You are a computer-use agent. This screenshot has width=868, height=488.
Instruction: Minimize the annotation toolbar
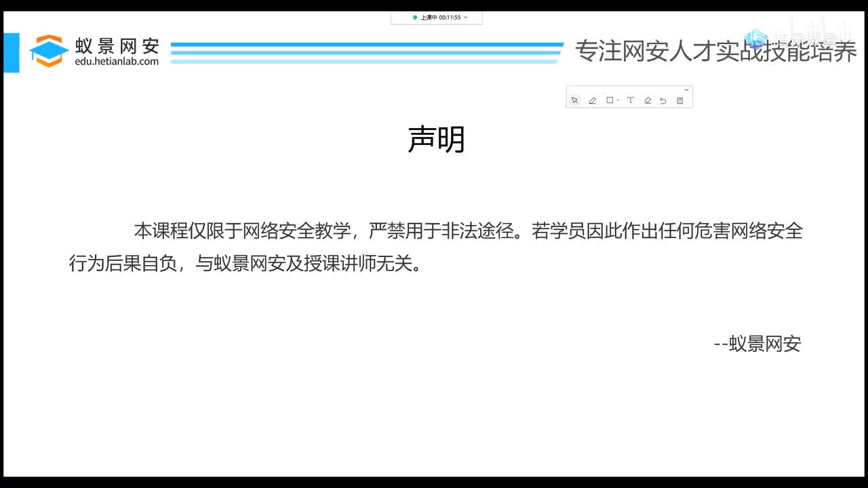tap(686, 89)
